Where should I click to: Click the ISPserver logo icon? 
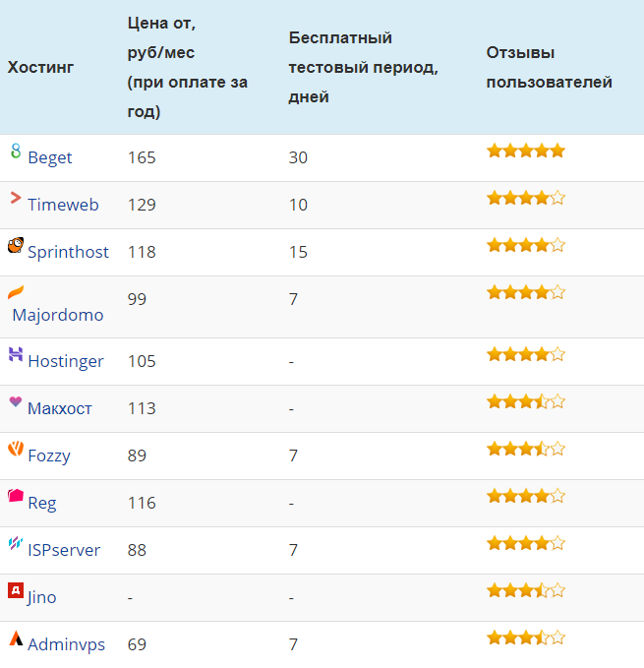pos(15,543)
